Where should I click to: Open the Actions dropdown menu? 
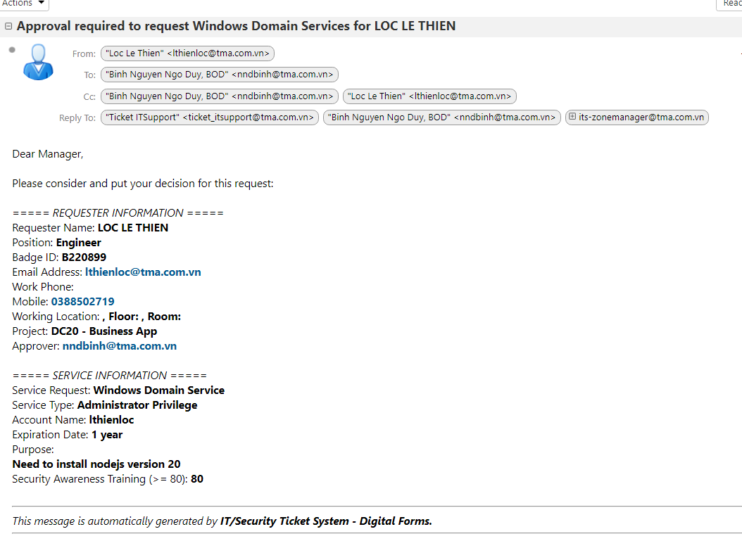23,4
